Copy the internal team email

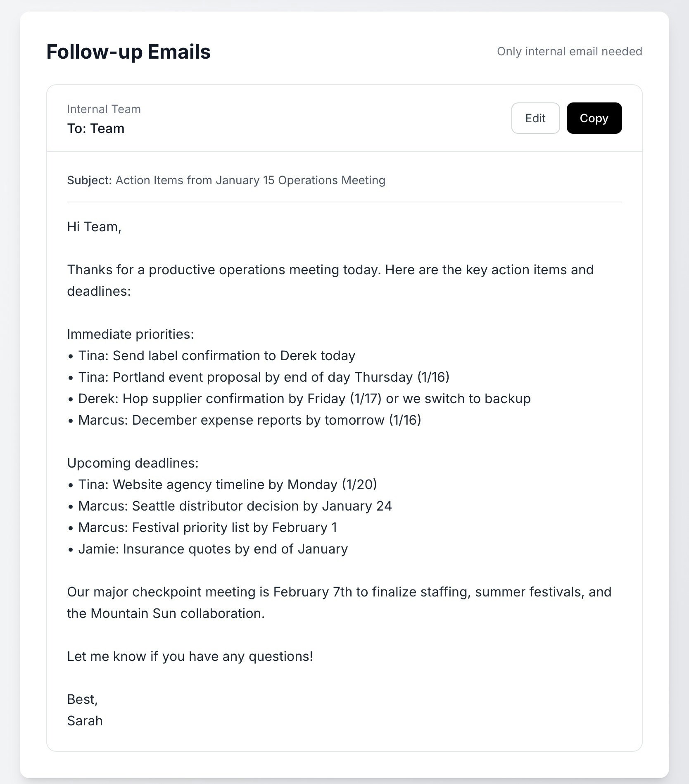click(594, 118)
